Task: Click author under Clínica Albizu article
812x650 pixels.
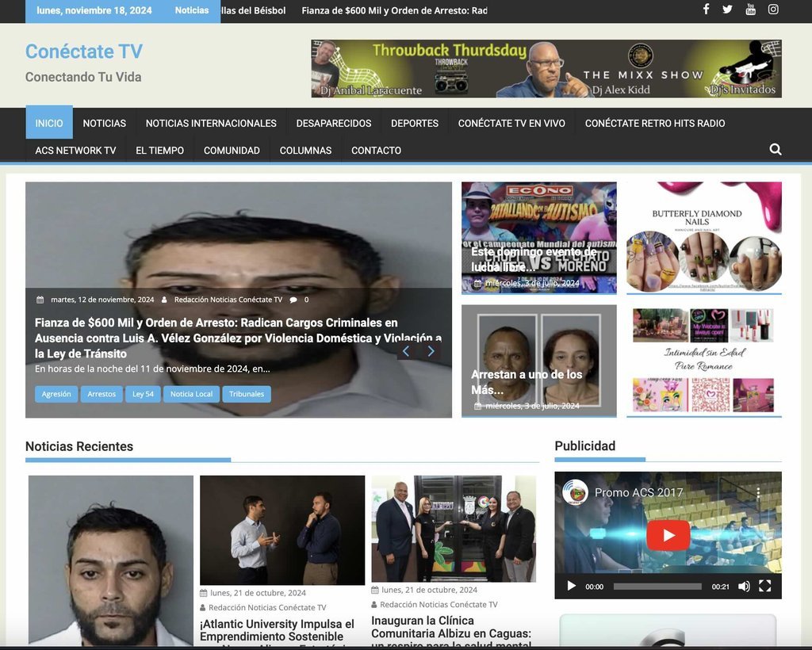Action: (x=439, y=605)
